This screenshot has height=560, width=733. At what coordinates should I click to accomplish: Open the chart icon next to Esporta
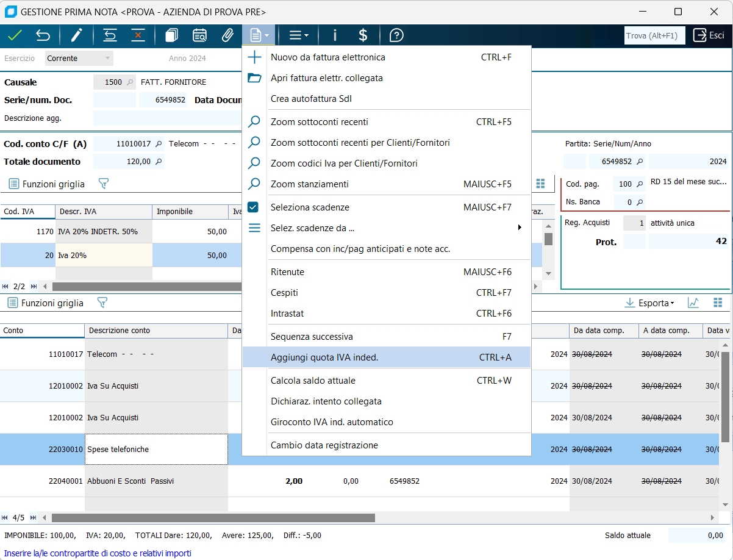coord(693,303)
